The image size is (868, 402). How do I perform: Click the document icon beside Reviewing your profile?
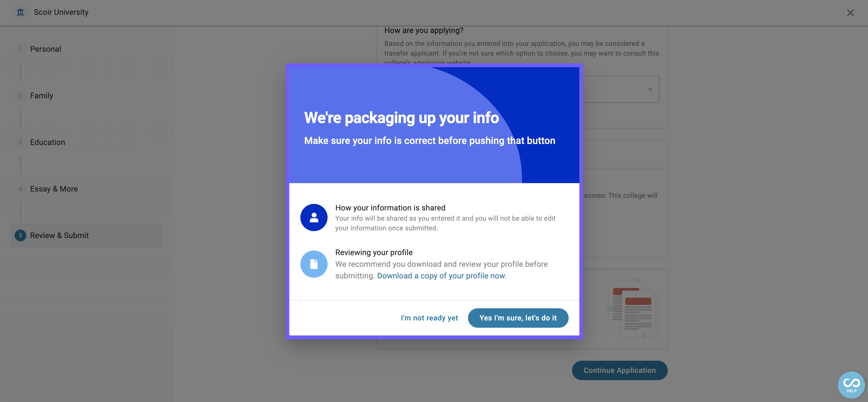[314, 264]
